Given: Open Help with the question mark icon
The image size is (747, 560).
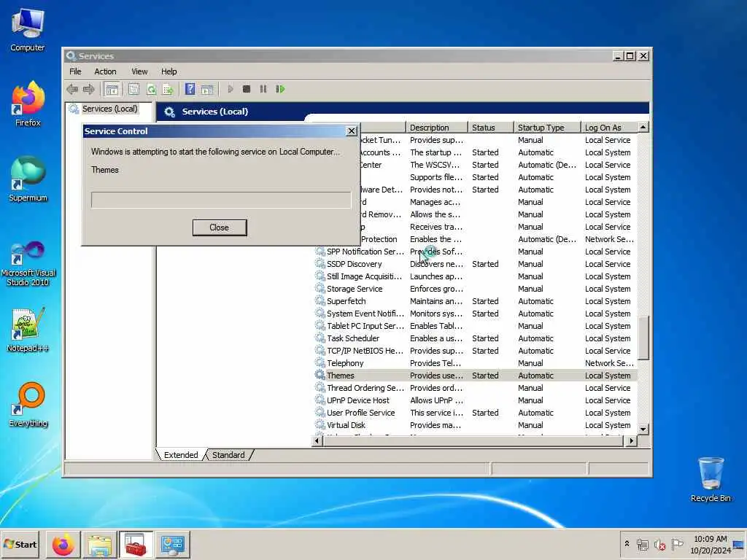Looking at the screenshot, I should 190,89.
